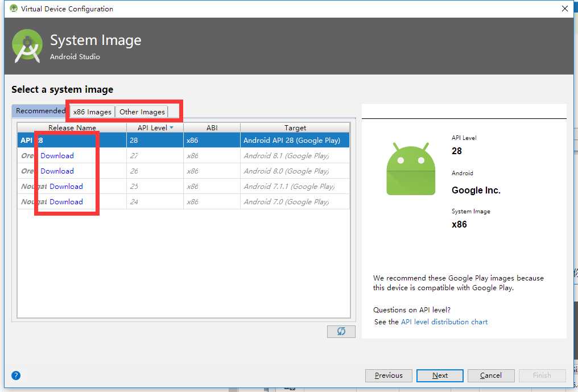
Task: Open help via blue question mark icon
Action: (16, 376)
